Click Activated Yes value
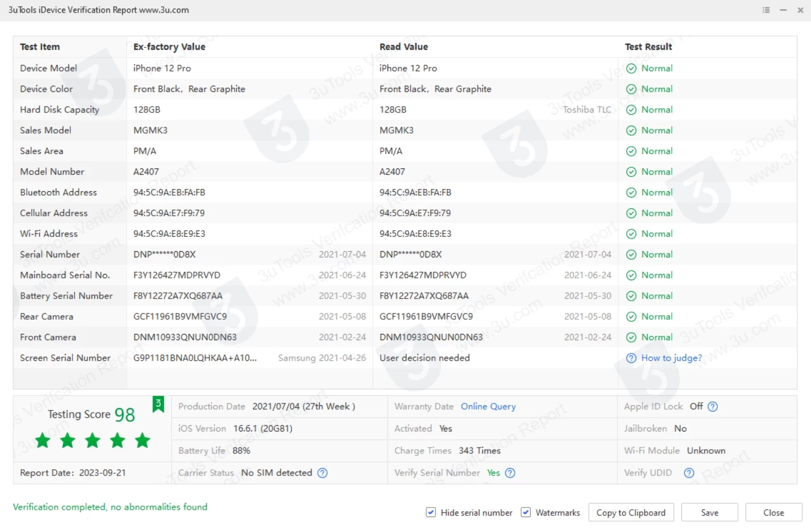The width and height of the screenshot is (811, 532). (x=446, y=429)
